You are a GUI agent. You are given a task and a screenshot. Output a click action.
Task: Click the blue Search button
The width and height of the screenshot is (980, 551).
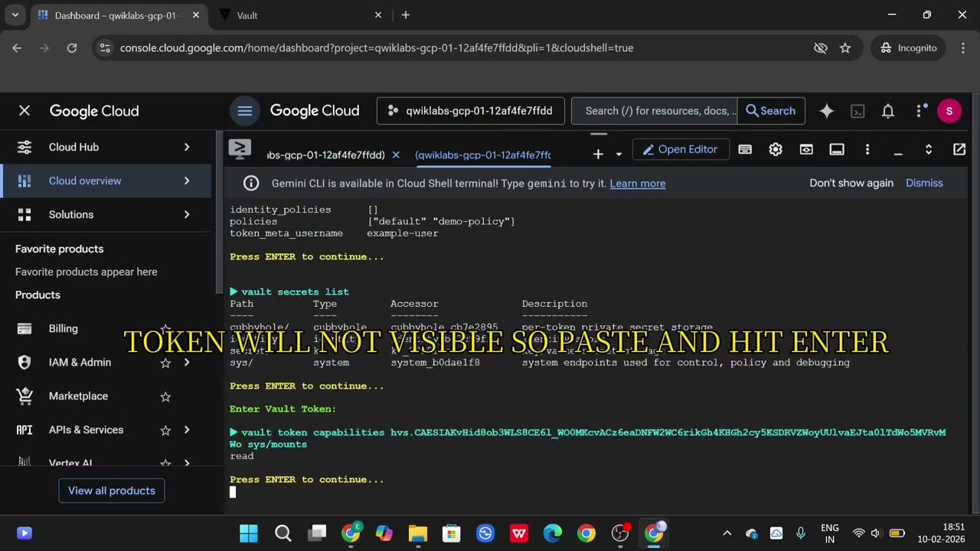point(771,111)
